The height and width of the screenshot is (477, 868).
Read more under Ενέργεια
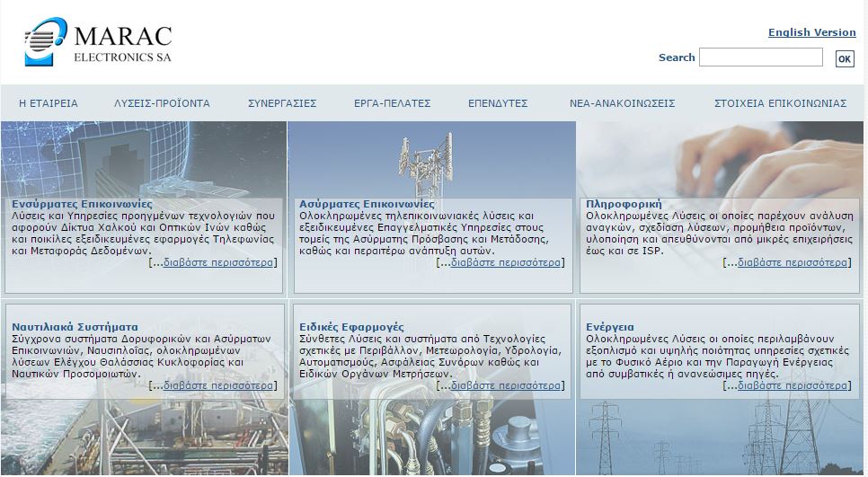point(793,385)
